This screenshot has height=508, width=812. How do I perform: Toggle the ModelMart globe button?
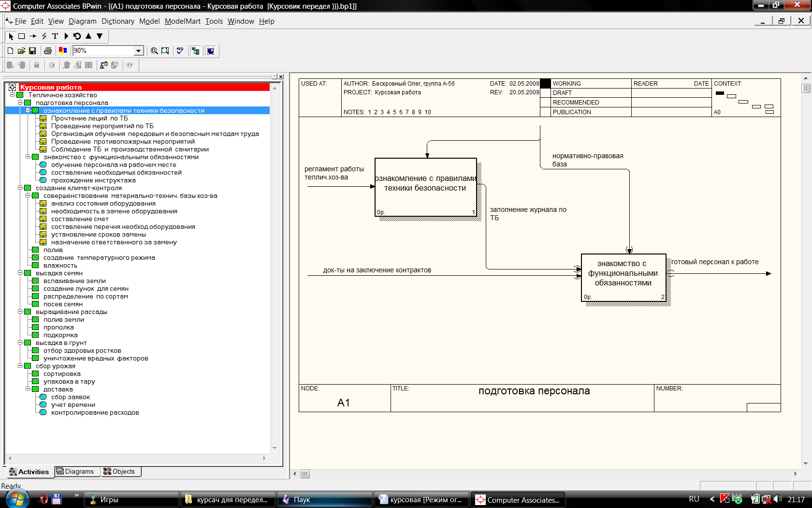[x=211, y=51]
